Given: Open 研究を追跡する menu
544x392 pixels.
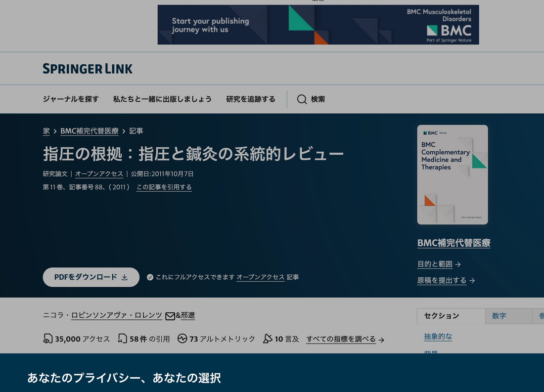Looking at the screenshot, I should pos(251,99).
